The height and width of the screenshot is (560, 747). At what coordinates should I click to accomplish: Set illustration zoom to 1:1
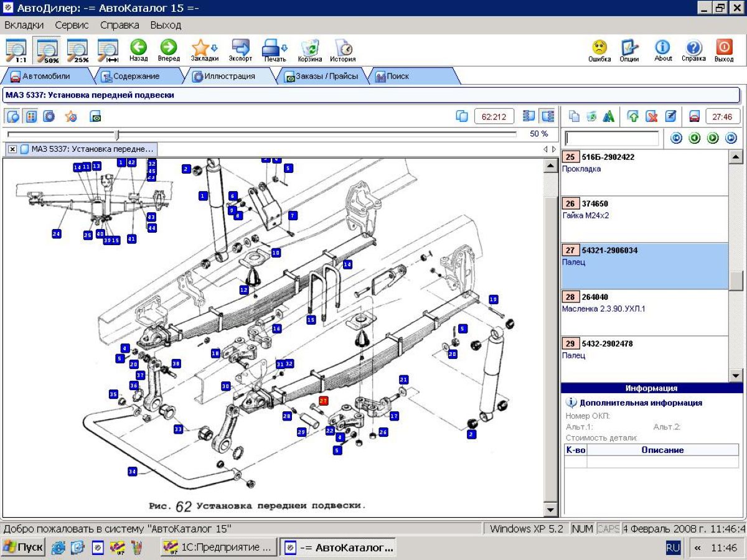[x=17, y=50]
